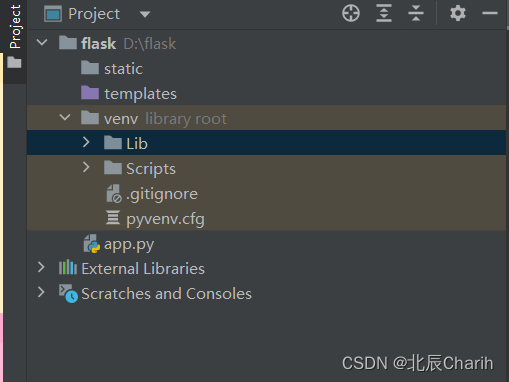Collapse the flask root folder

point(42,43)
